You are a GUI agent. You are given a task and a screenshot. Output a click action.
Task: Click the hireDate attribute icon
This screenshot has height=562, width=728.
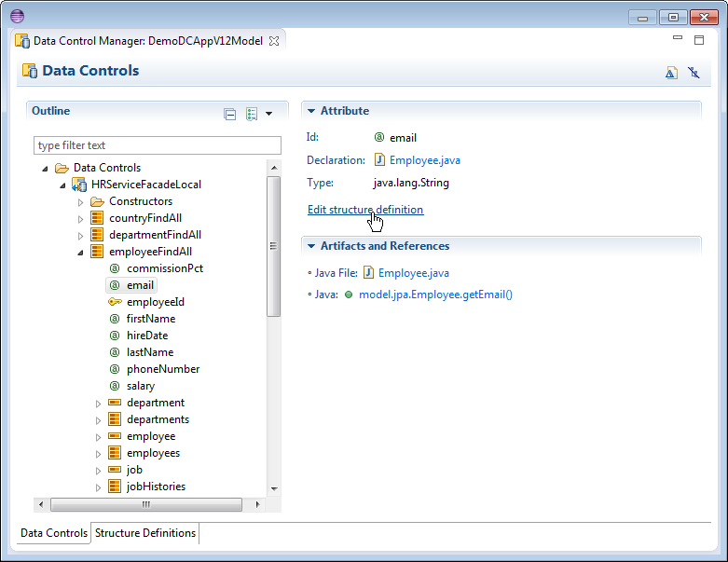pyautogui.click(x=115, y=336)
